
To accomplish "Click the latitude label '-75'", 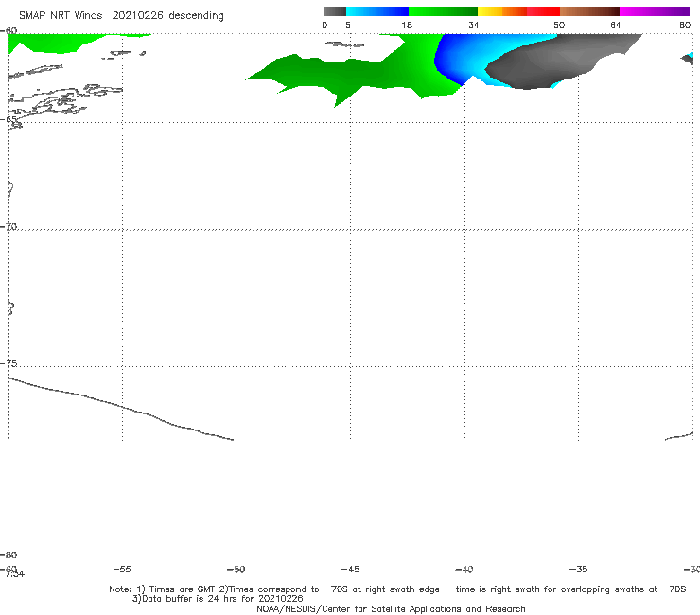I will click(9, 363).
